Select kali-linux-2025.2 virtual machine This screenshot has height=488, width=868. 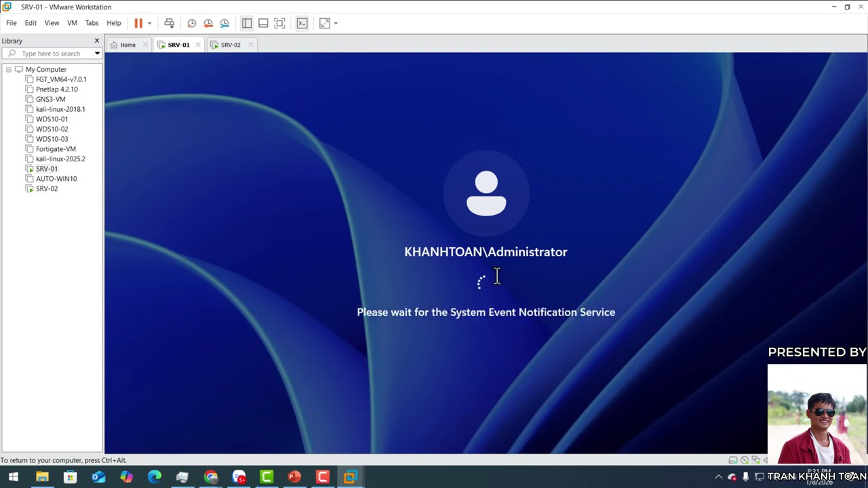click(x=60, y=159)
